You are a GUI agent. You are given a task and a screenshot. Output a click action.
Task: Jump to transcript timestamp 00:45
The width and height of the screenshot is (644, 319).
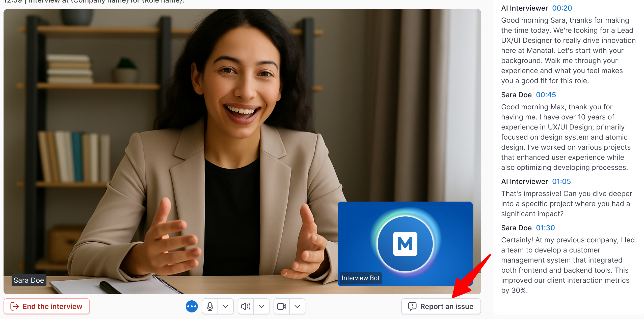click(546, 95)
